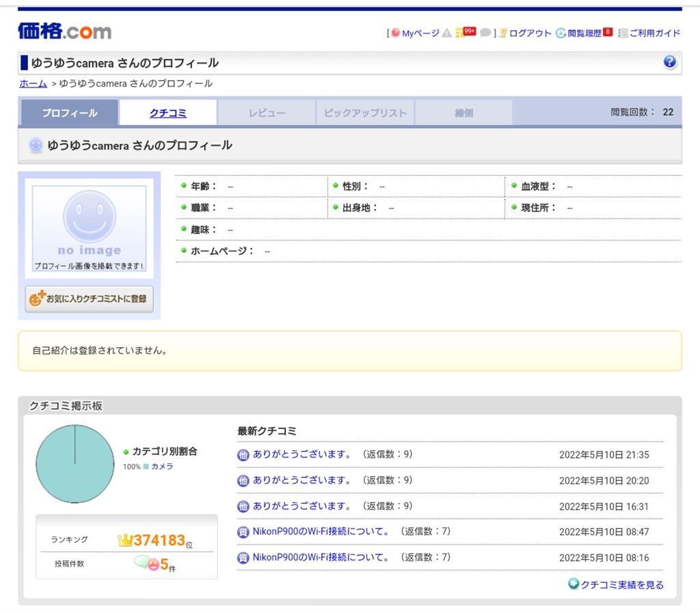Click the 他 icon on 20:20 post
Image resolution: width=700 pixels, height=613 pixels.
[x=243, y=481]
